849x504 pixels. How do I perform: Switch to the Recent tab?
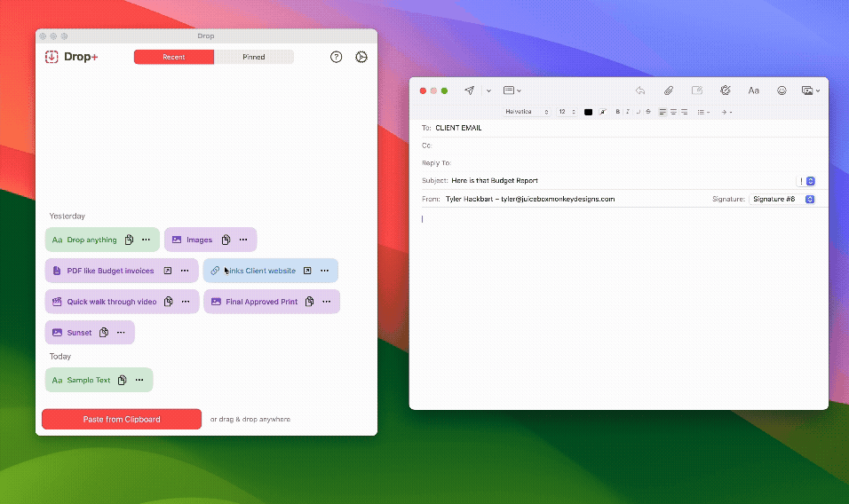(174, 57)
